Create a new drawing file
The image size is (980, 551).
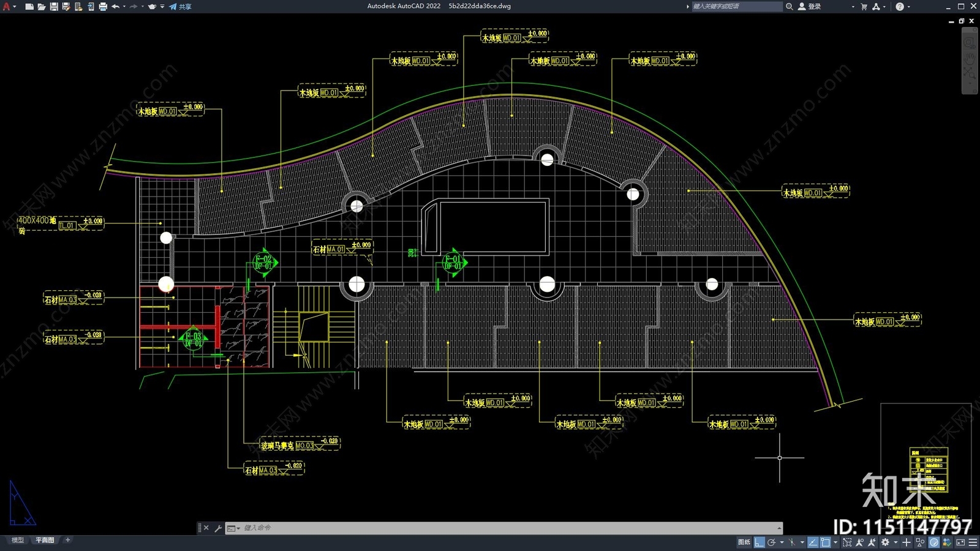point(29,7)
